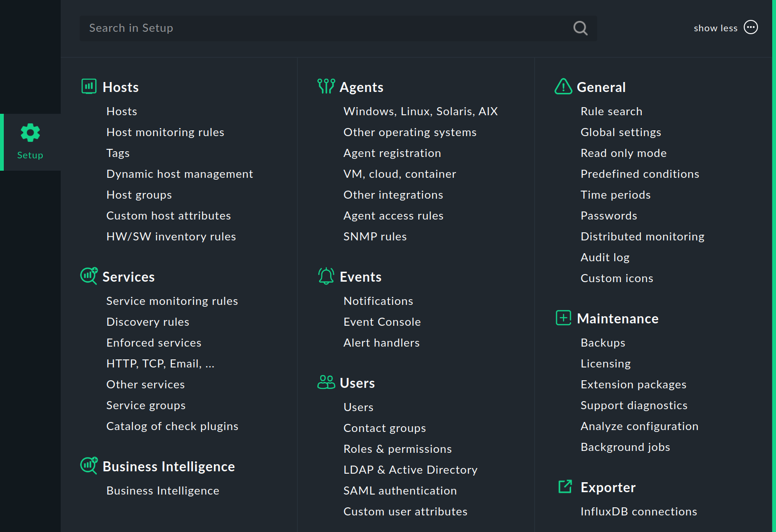Go to Global settings
Viewport: 776px width, 532px height.
[x=621, y=132]
